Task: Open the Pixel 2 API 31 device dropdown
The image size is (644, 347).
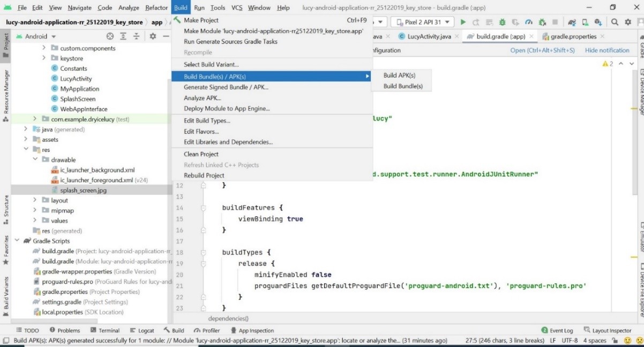Action: 422,22
